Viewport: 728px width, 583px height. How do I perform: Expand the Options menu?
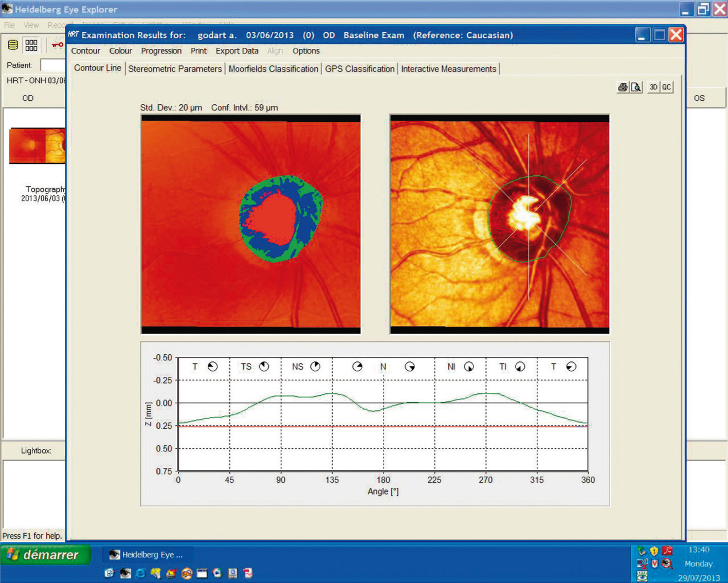pos(306,51)
